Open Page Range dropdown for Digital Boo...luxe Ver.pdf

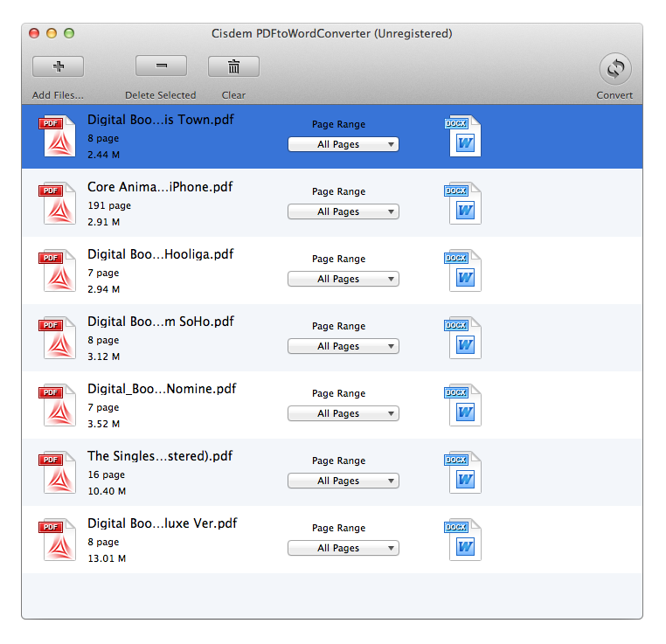click(343, 548)
